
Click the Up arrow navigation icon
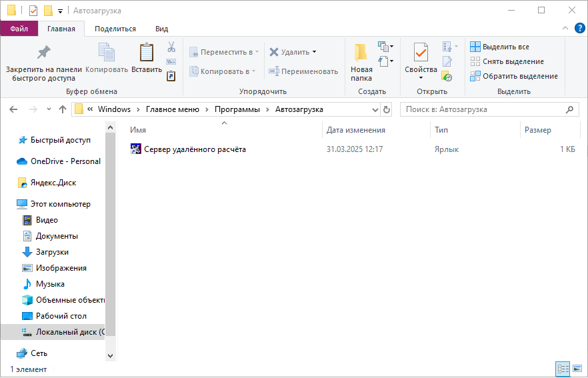click(63, 109)
